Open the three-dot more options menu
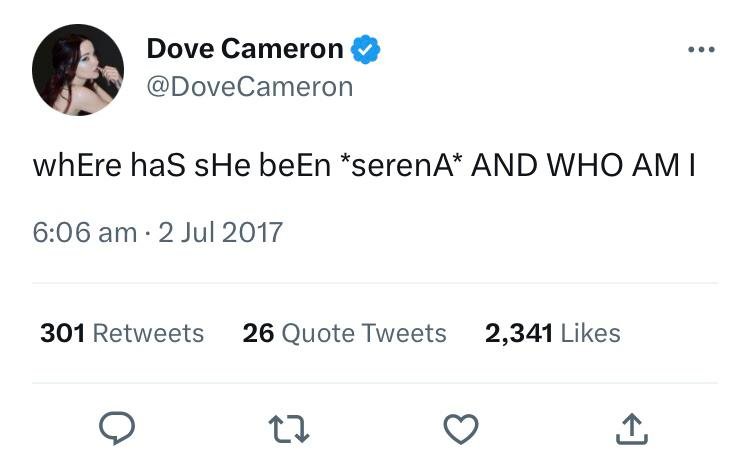 click(x=701, y=50)
